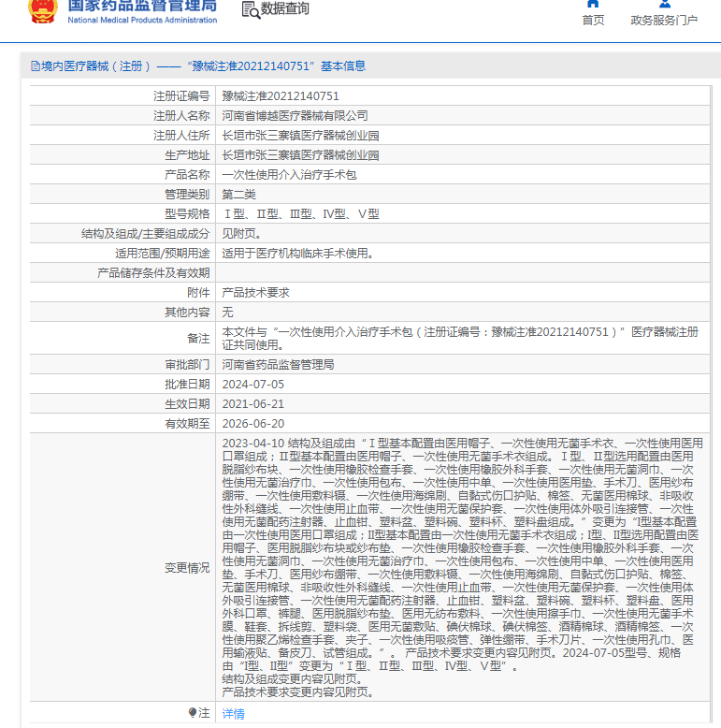Click 政务服务门户 navigation text
The width and height of the screenshot is (721, 728).
(x=664, y=21)
